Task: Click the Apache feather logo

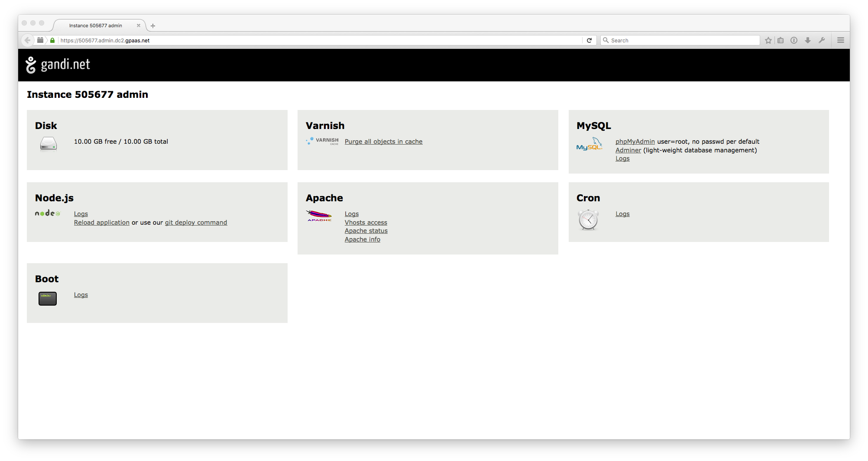Action: [319, 216]
